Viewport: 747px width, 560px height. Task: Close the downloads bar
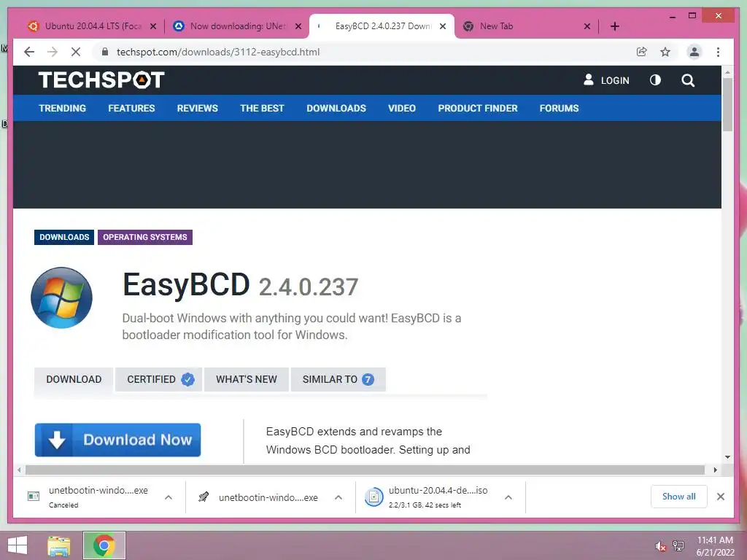click(x=720, y=497)
